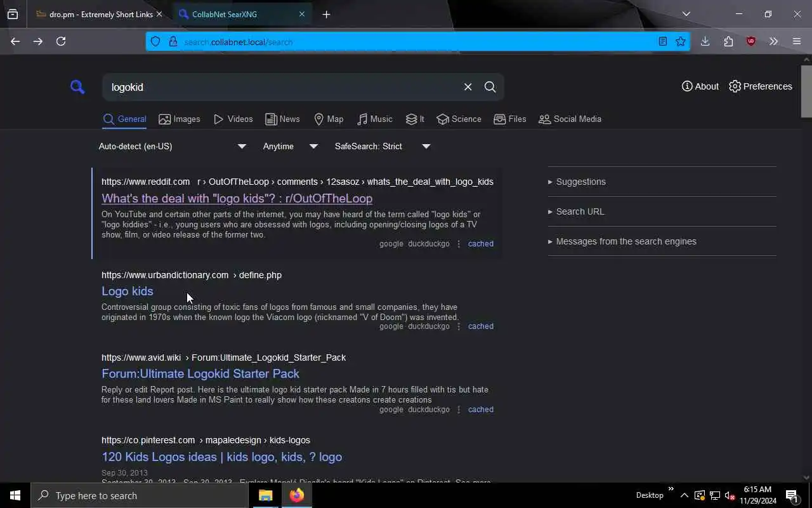812x508 pixels.
Task: Click the Firefox taskbar icon
Action: click(297, 495)
